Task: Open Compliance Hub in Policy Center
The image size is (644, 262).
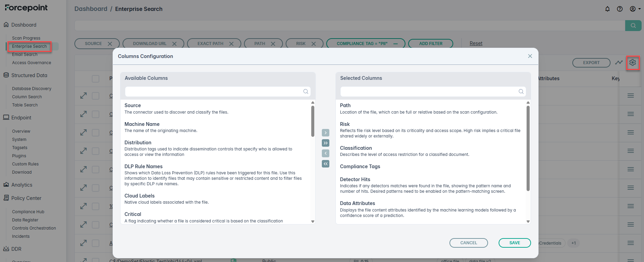Action: 28,212
